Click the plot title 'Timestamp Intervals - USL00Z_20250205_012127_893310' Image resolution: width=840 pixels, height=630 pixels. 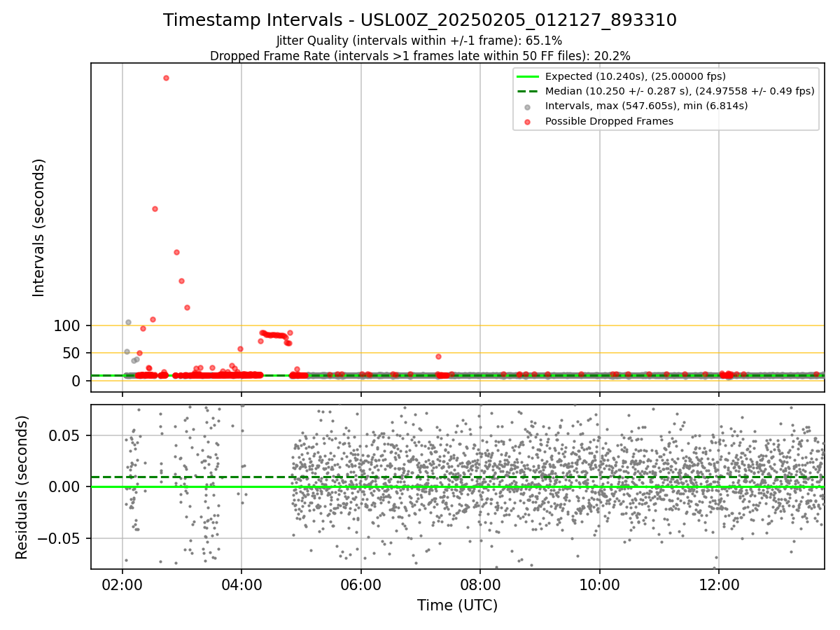(420, 20)
